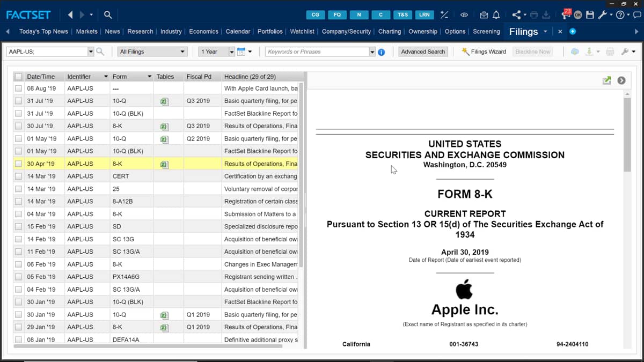Check the 31 Jul '19 10-Q row checkbox
This screenshot has height=362, width=644.
[19, 101]
